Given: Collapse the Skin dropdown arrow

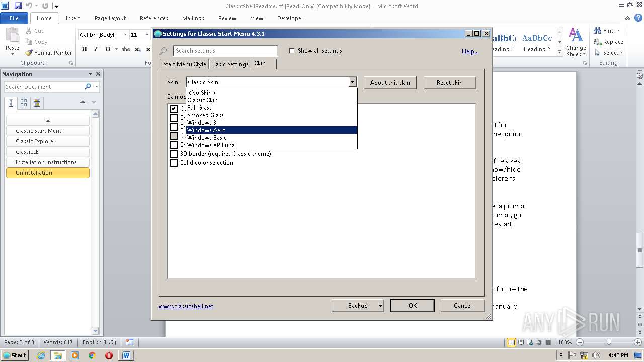Looking at the screenshot, I should (352, 82).
